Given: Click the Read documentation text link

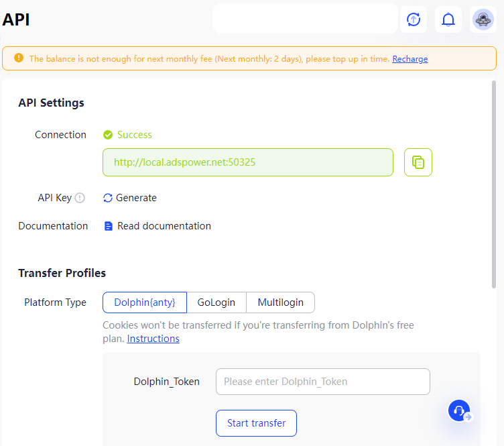Looking at the screenshot, I should [x=164, y=226].
